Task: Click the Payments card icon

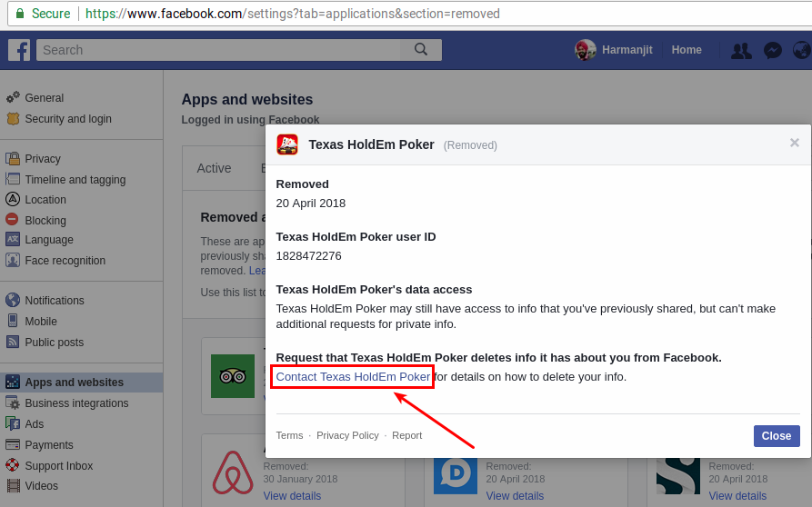Action: coord(13,444)
